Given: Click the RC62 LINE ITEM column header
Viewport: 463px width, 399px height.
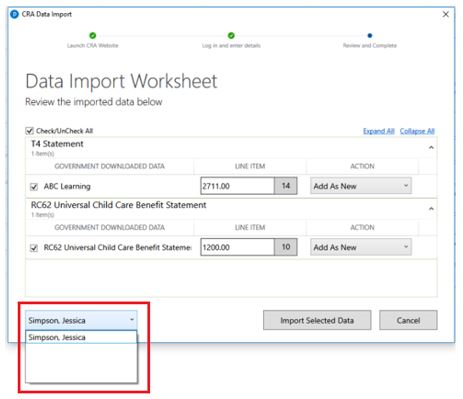Looking at the screenshot, I should point(250,227).
